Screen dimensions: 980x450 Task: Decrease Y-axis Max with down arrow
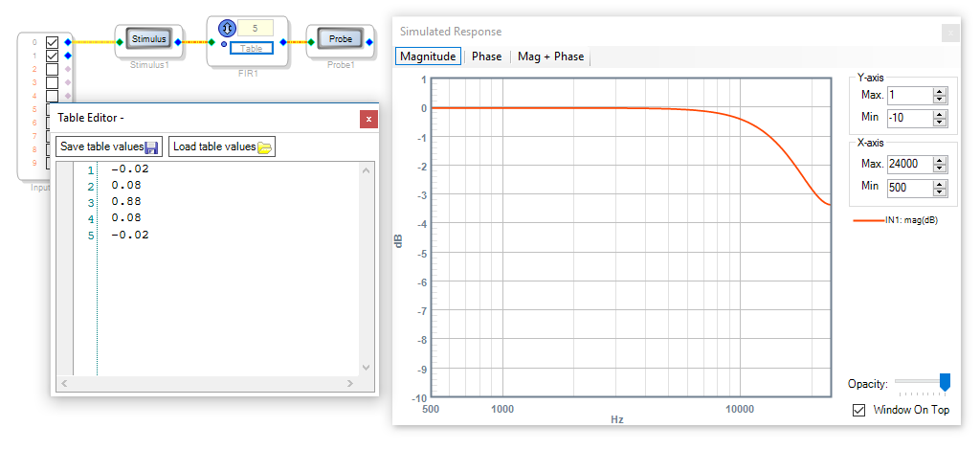940,99
